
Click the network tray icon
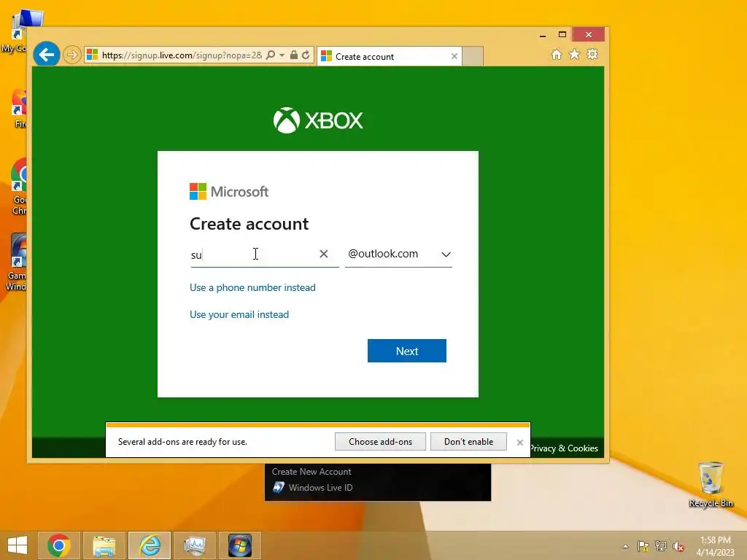point(661,546)
